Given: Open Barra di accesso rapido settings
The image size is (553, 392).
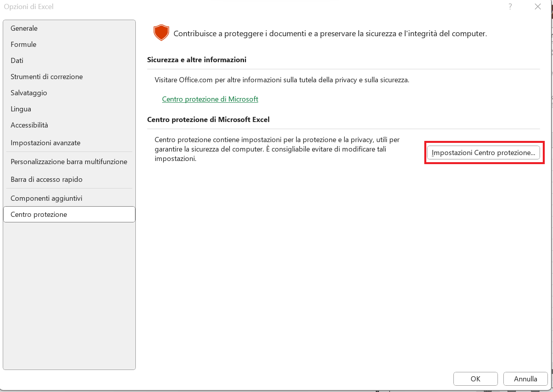Looking at the screenshot, I should point(69,179).
